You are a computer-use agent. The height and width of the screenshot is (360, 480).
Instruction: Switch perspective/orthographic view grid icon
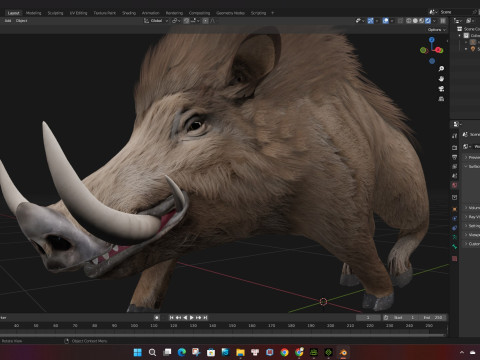tap(441, 99)
